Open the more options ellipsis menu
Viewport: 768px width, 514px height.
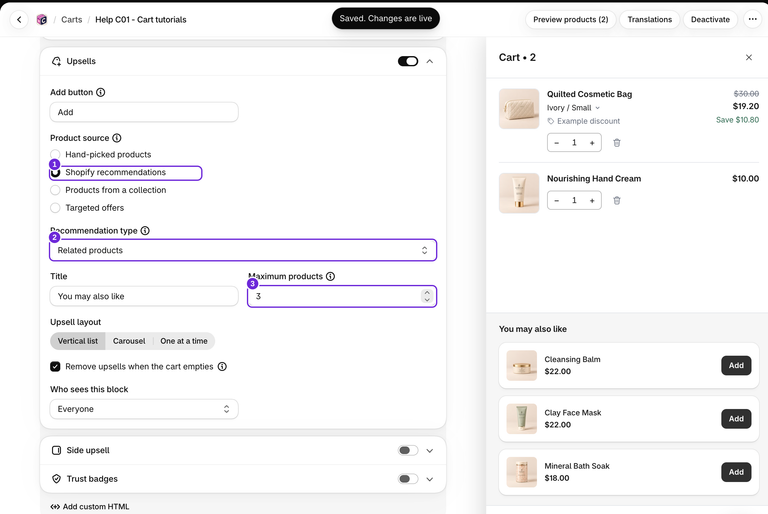pyautogui.click(x=752, y=20)
